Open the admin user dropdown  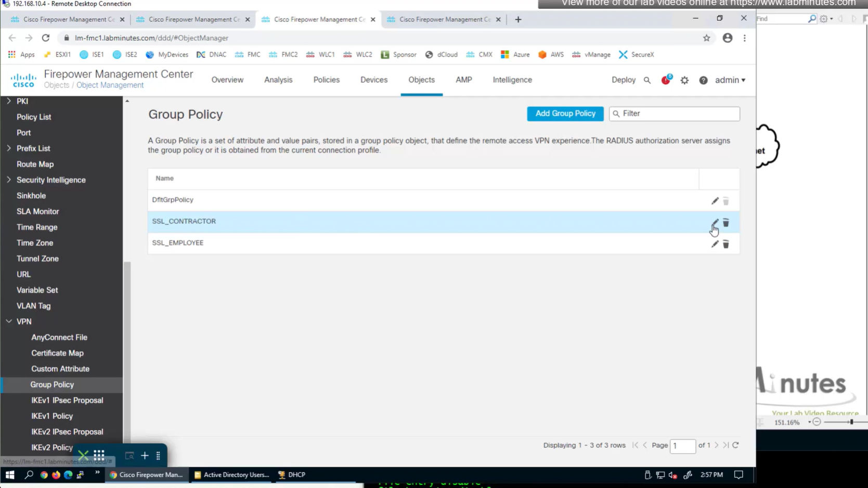730,80
